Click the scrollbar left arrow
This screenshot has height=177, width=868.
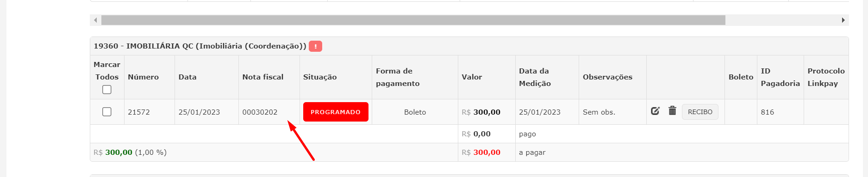[95, 20]
